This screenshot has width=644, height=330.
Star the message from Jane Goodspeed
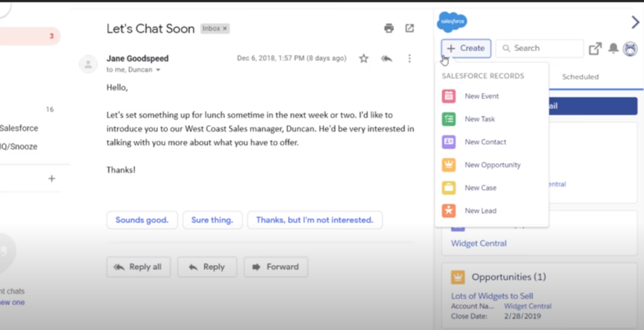pos(364,59)
